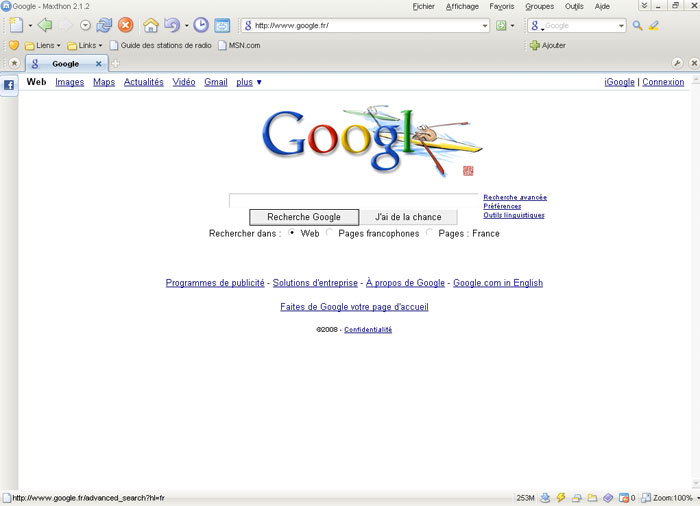Screen dimensions: 700x506
Task: Click the download arrow status bar icon
Action: coord(545,498)
